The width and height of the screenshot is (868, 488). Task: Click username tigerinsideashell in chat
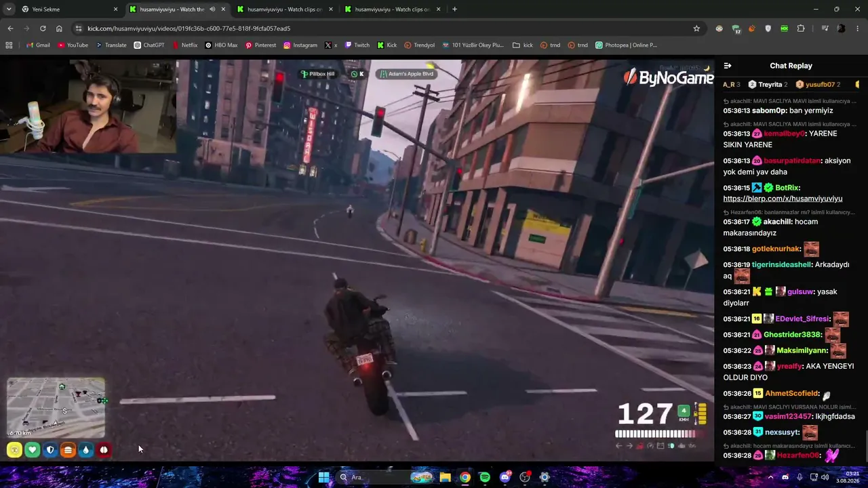coord(781,264)
